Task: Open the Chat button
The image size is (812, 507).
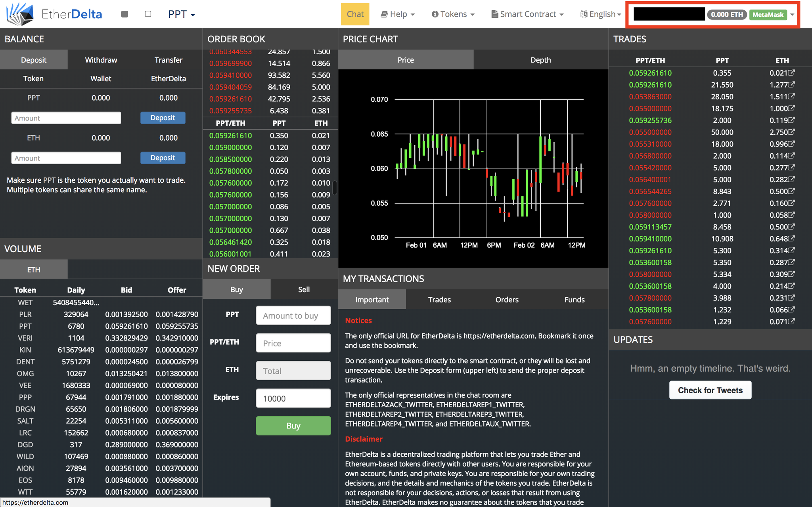Action: coord(355,14)
